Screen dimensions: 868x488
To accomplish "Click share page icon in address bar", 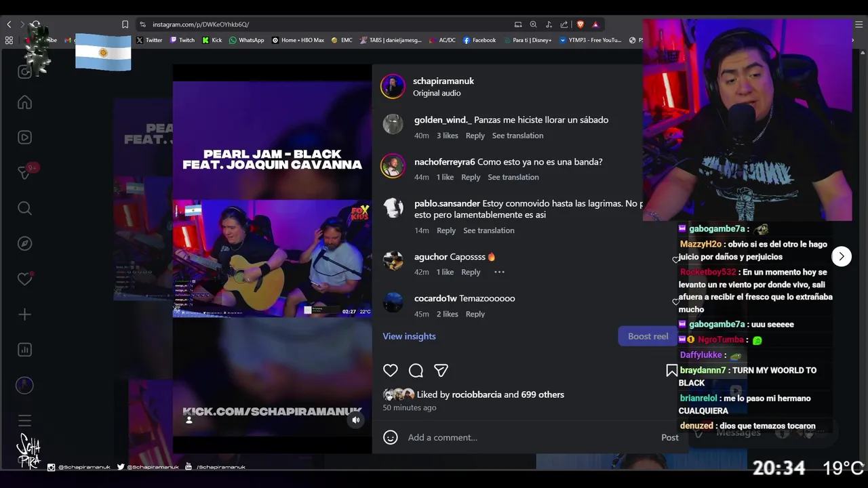I will pyautogui.click(x=564, y=24).
